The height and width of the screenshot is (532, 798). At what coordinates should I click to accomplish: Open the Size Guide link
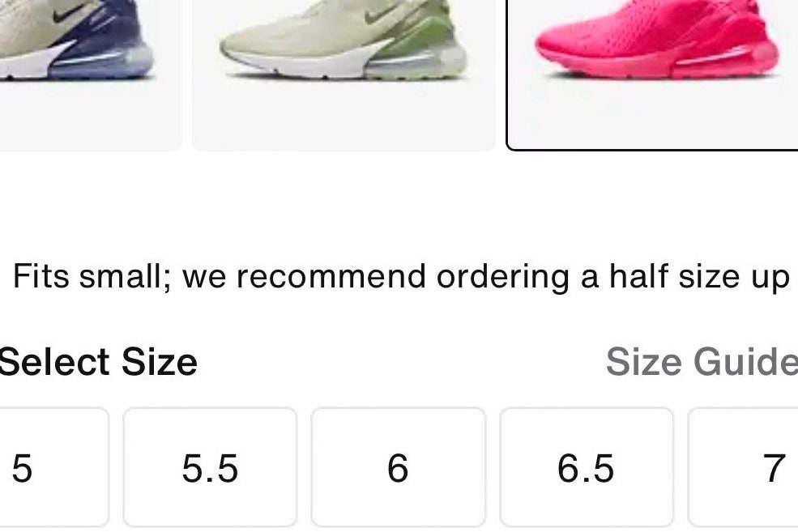click(702, 362)
